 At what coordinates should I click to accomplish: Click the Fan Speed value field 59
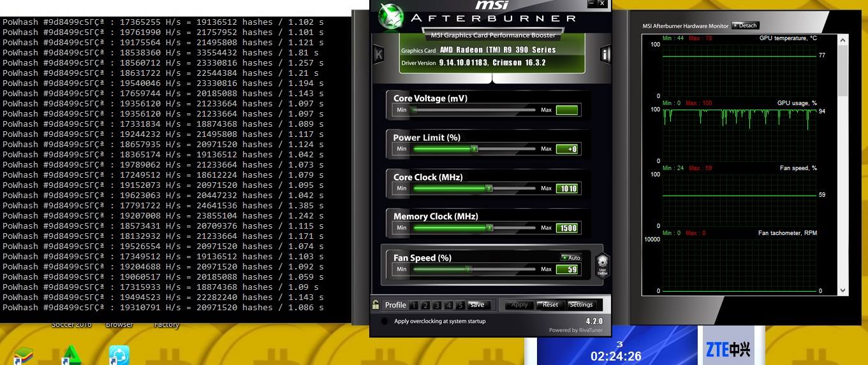click(x=567, y=269)
